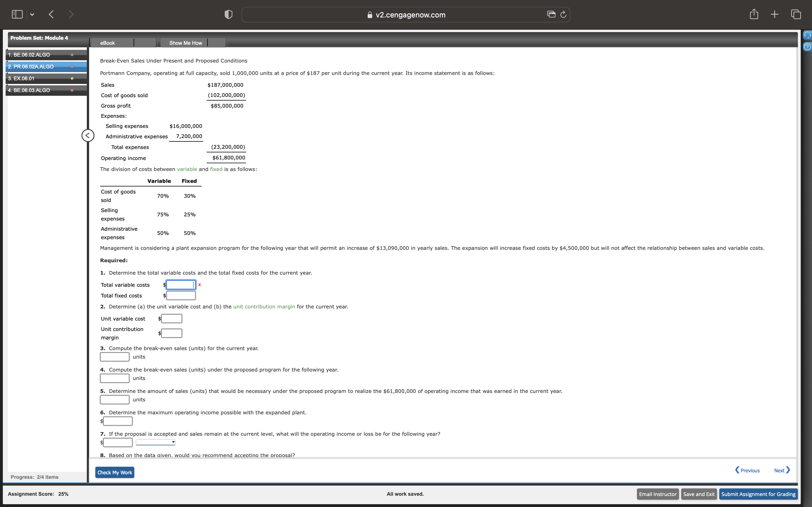812x507 pixels.
Task: Click the Next navigation link
Action: [x=781, y=470]
